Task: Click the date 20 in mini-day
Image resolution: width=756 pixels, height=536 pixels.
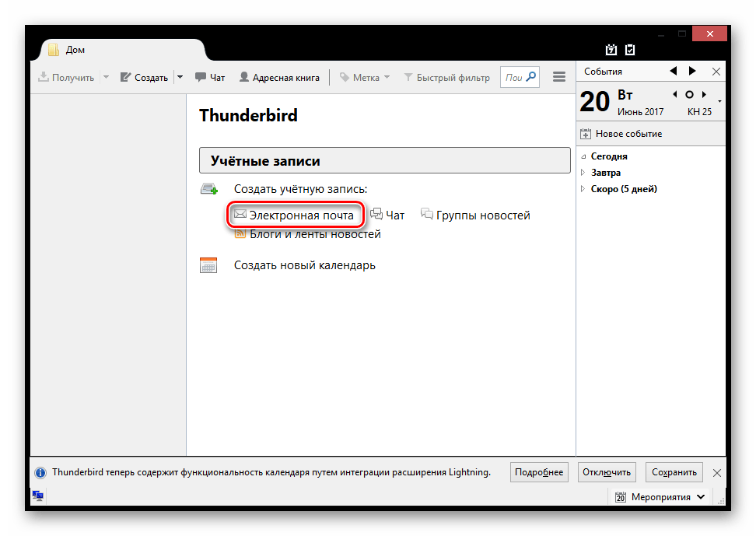Action: pyautogui.click(x=595, y=102)
